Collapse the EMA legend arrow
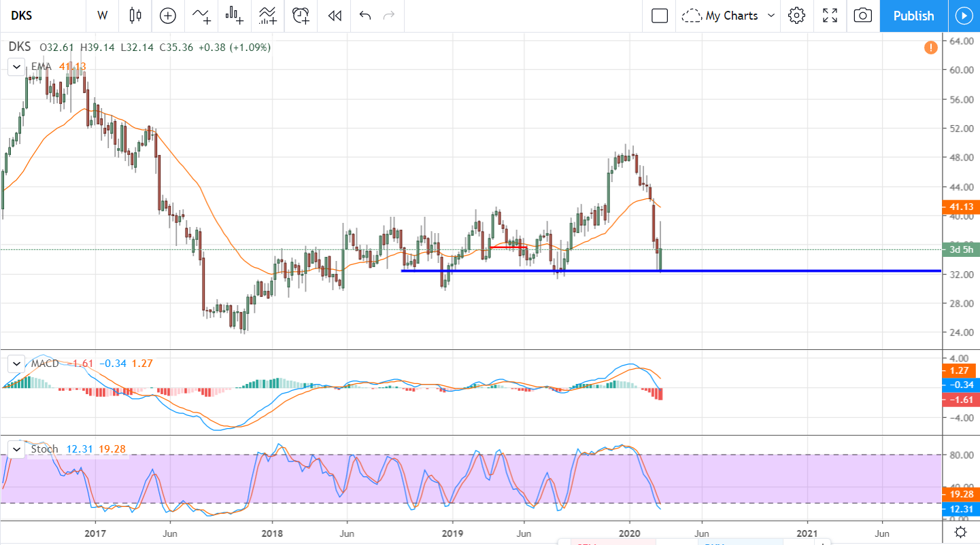980x545 pixels. [x=16, y=67]
